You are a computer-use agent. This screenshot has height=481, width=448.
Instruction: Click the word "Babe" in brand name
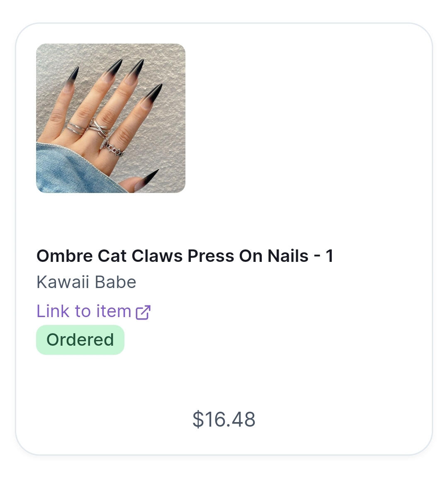(115, 282)
